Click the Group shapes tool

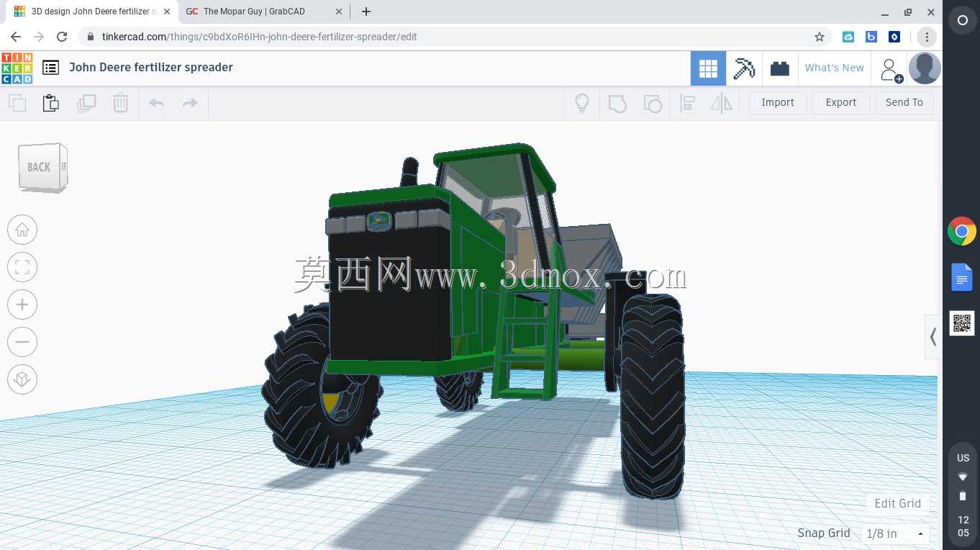(617, 104)
